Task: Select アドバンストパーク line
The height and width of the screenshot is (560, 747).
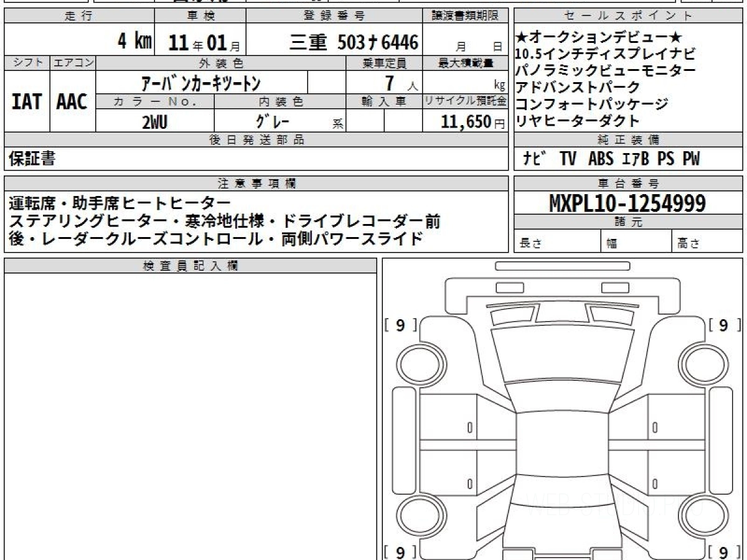Action: coord(578,87)
